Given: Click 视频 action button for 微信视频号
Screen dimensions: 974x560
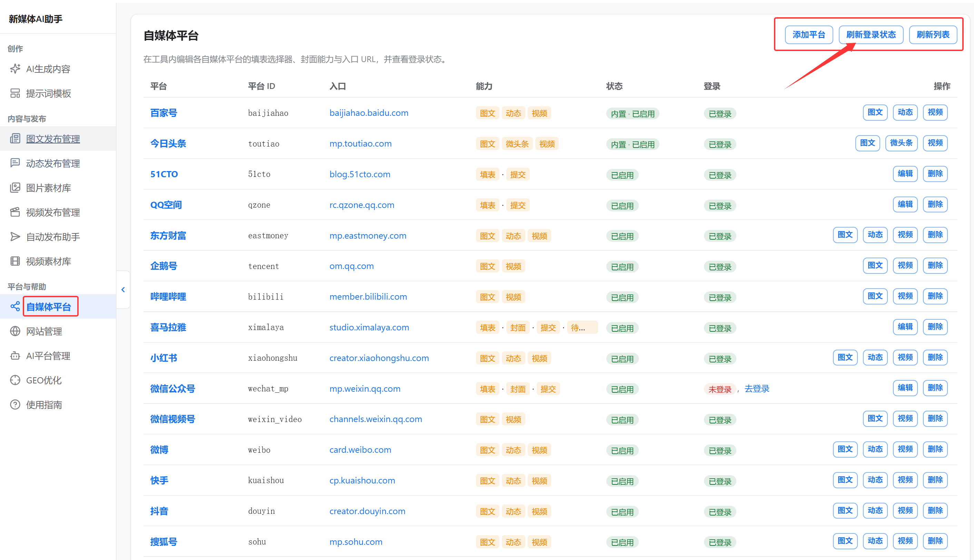Looking at the screenshot, I should (x=905, y=419).
